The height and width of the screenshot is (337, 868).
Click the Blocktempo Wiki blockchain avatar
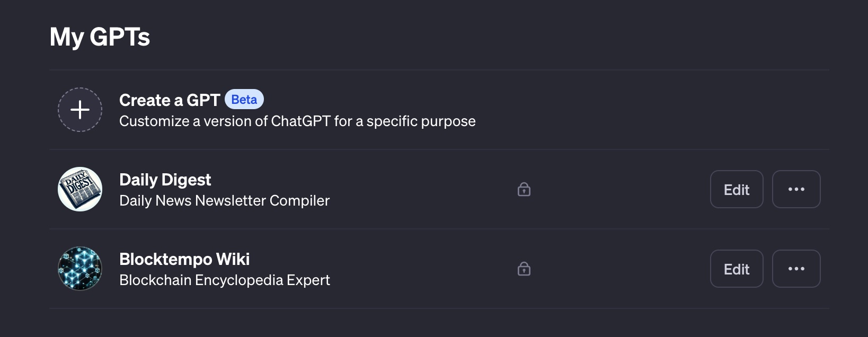coord(80,269)
